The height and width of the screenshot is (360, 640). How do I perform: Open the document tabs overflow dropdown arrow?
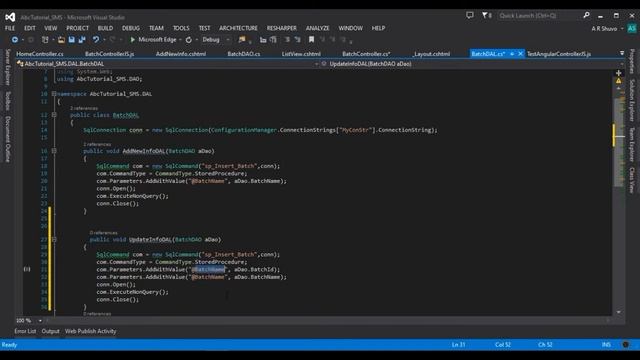pyautogui.click(x=622, y=53)
